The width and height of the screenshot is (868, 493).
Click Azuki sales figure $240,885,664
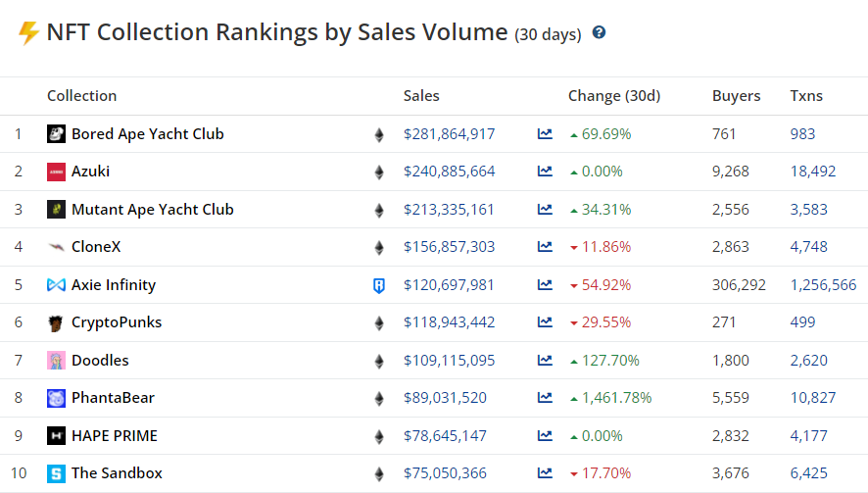(449, 172)
